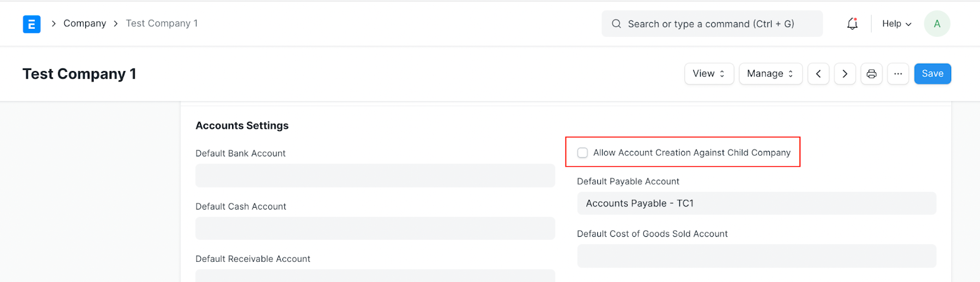Select the Default Cash Account field
This screenshot has height=282, width=980.
tap(375, 228)
